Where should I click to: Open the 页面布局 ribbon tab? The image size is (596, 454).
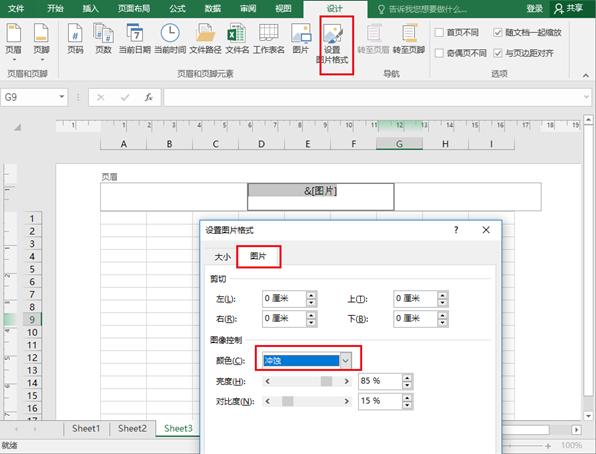134,8
